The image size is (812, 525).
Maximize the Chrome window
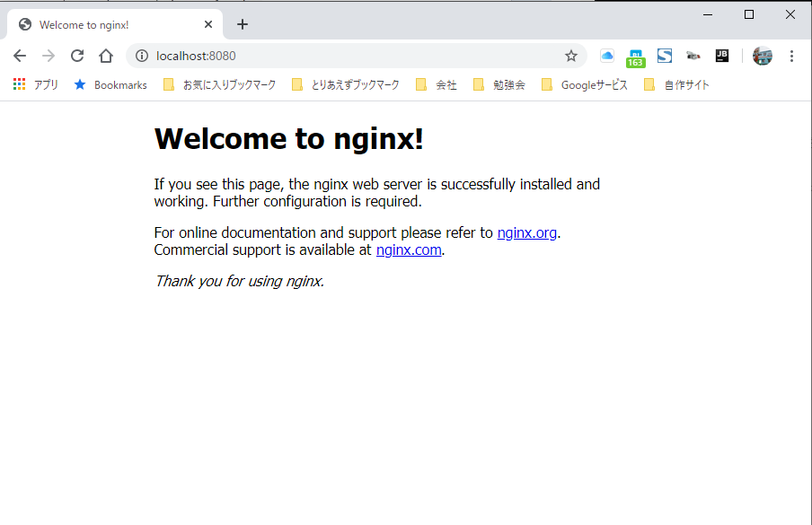749,14
